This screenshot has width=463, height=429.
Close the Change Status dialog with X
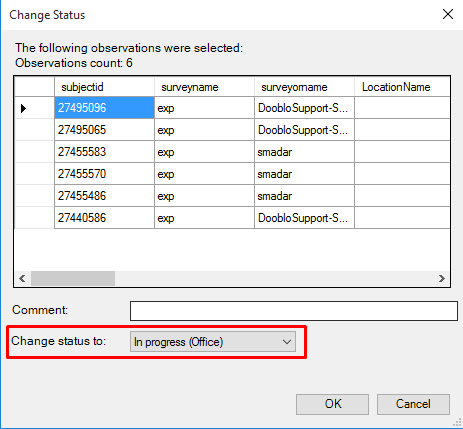[448, 14]
